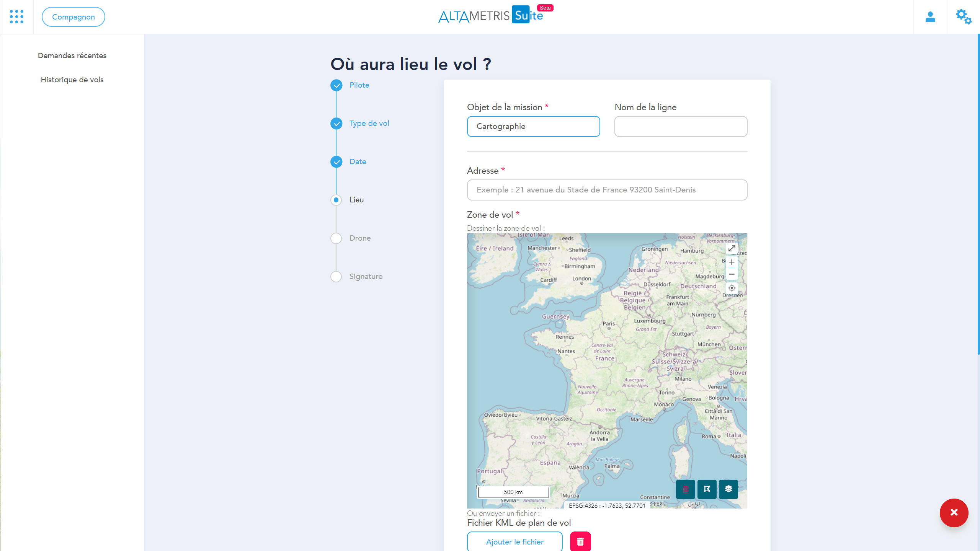The height and width of the screenshot is (551, 980).
Task: Select the Lieu step circle
Action: [x=336, y=200]
